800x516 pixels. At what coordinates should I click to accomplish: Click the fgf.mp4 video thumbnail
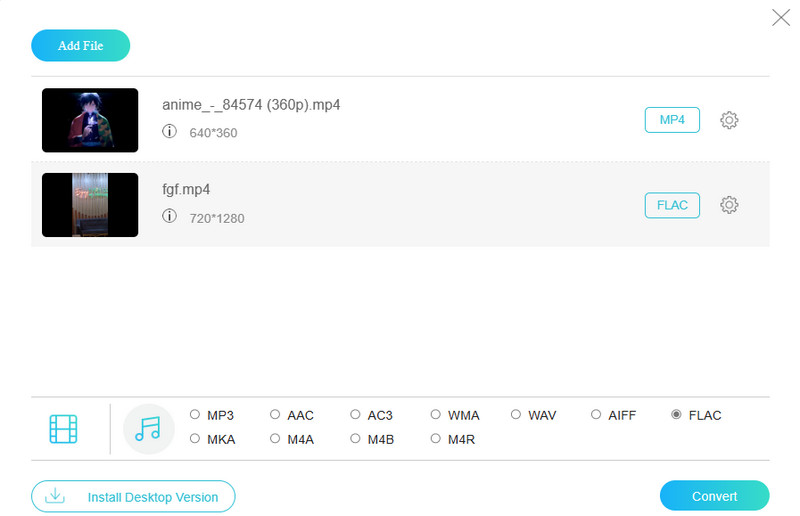tap(90, 205)
